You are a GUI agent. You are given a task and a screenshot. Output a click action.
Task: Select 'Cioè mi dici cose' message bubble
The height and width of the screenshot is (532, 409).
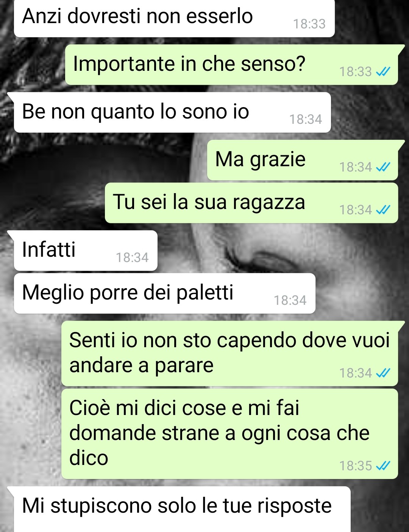(229, 434)
